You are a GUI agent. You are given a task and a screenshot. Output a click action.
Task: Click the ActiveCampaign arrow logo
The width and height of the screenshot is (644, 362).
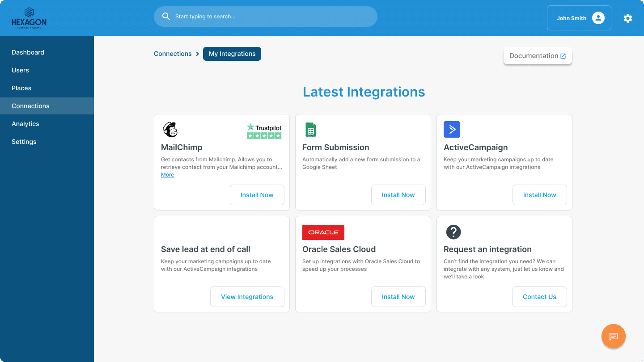click(452, 129)
